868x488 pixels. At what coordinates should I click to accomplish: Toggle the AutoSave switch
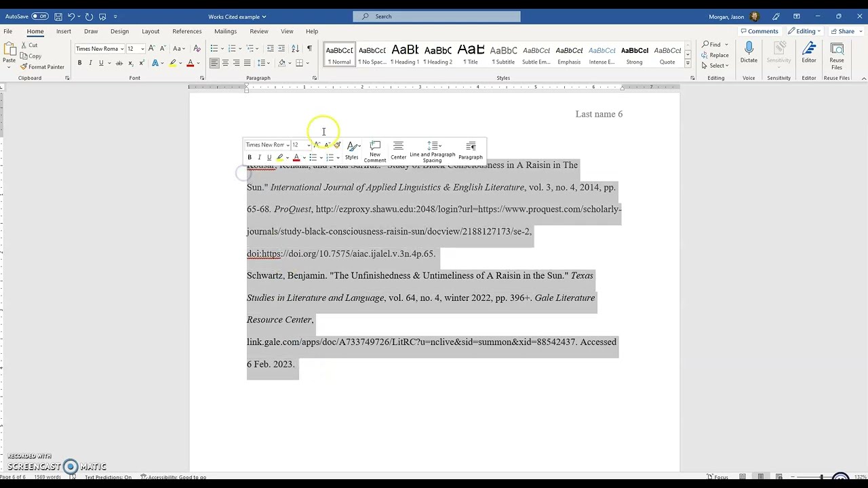[x=40, y=16]
